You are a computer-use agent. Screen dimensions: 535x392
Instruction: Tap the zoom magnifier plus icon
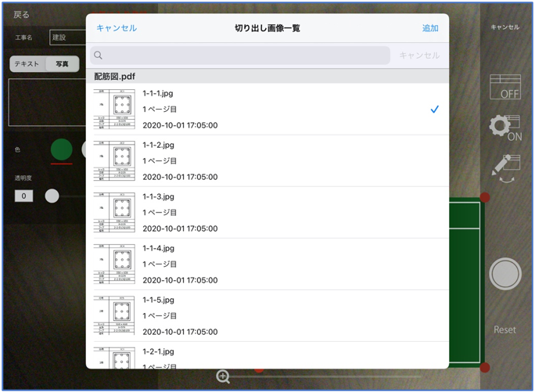click(x=223, y=378)
